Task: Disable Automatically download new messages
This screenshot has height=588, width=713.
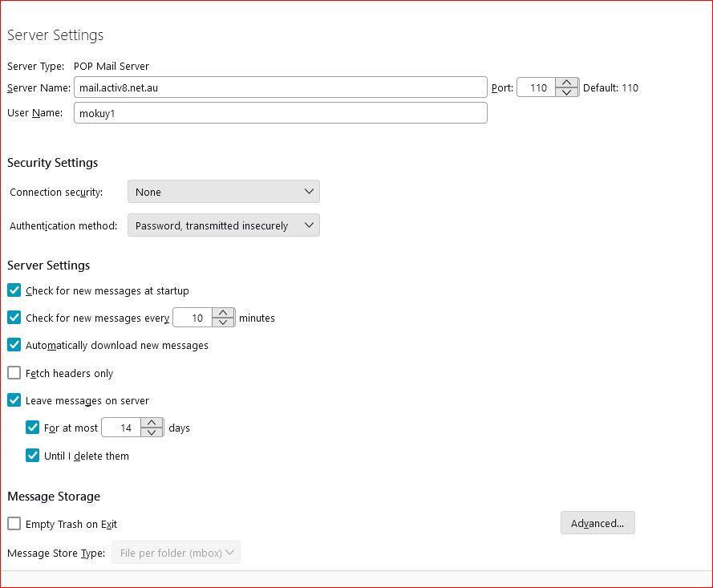Action: point(14,345)
